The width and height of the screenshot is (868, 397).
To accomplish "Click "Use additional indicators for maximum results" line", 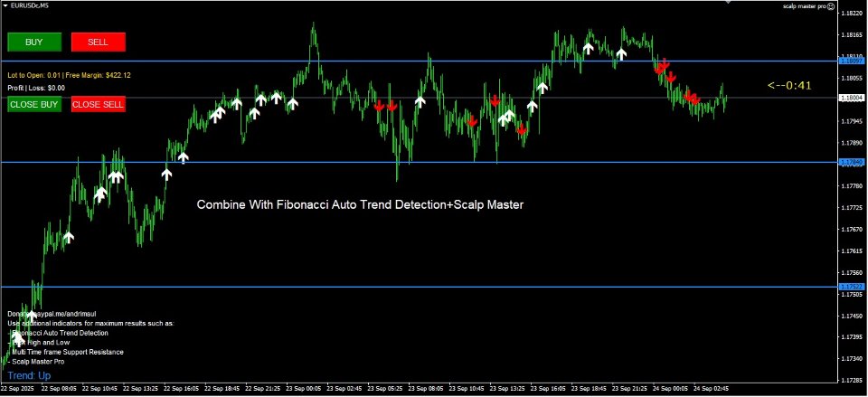I will [x=90, y=323].
